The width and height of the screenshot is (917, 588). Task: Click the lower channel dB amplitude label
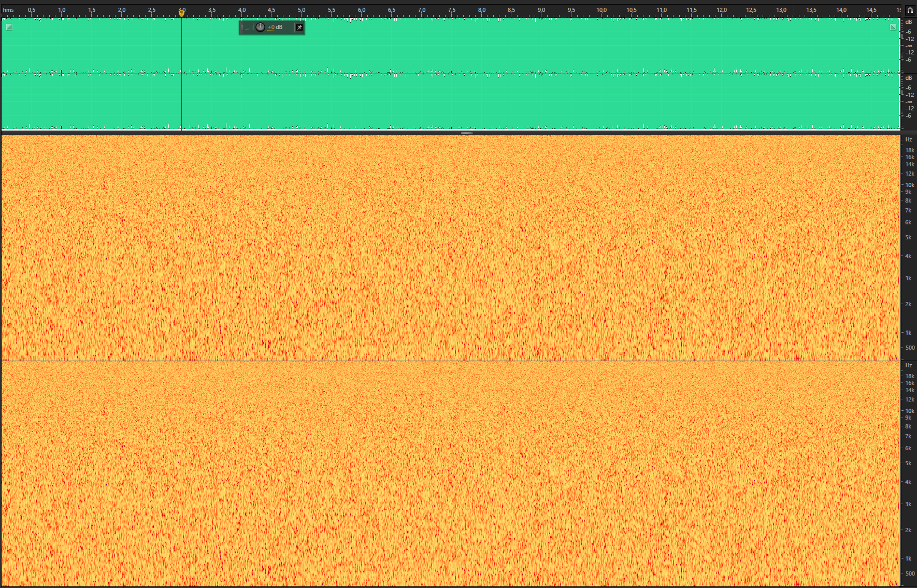click(908, 78)
